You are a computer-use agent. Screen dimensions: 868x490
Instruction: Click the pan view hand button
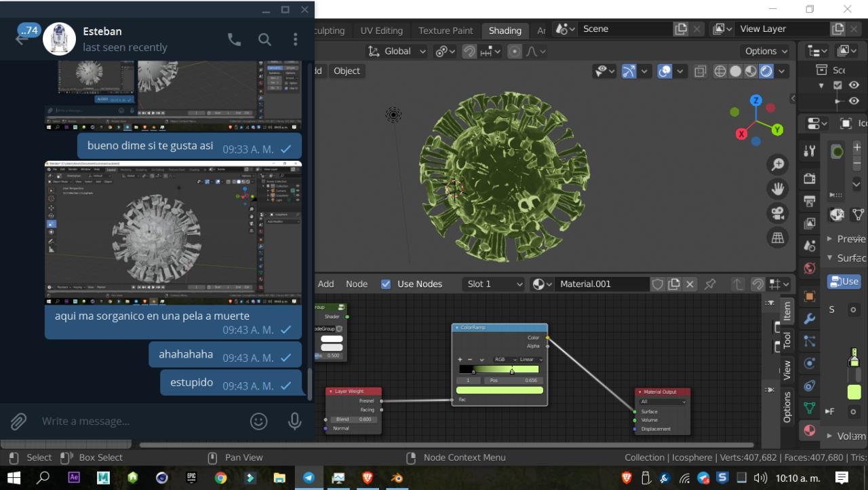click(x=778, y=189)
